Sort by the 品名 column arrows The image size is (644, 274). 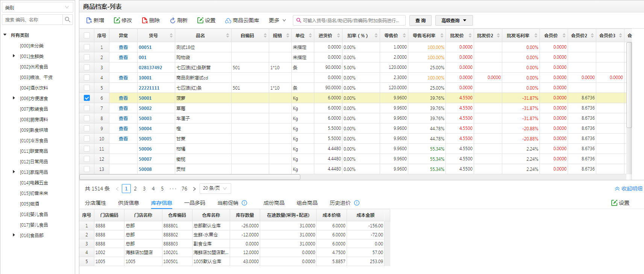tap(227, 35)
